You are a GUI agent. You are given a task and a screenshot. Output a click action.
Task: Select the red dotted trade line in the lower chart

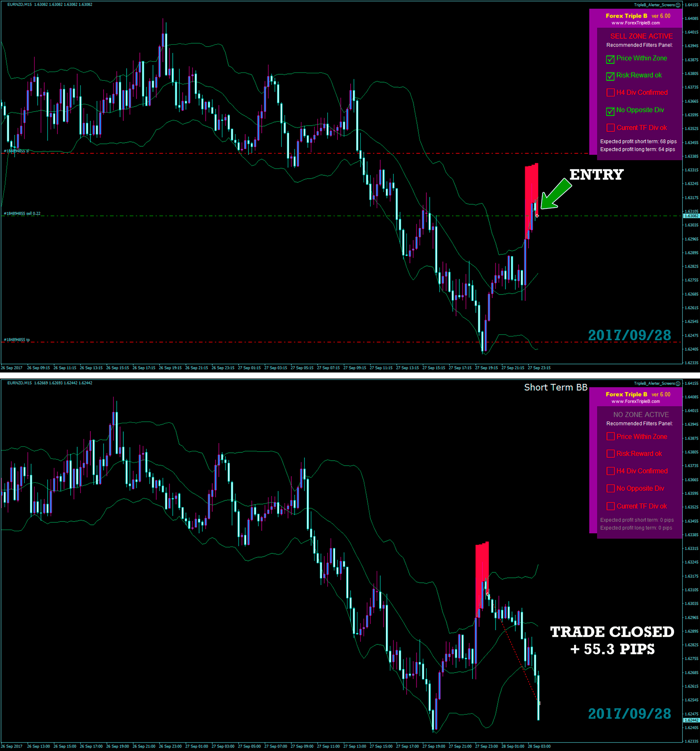pyautogui.click(x=519, y=661)
